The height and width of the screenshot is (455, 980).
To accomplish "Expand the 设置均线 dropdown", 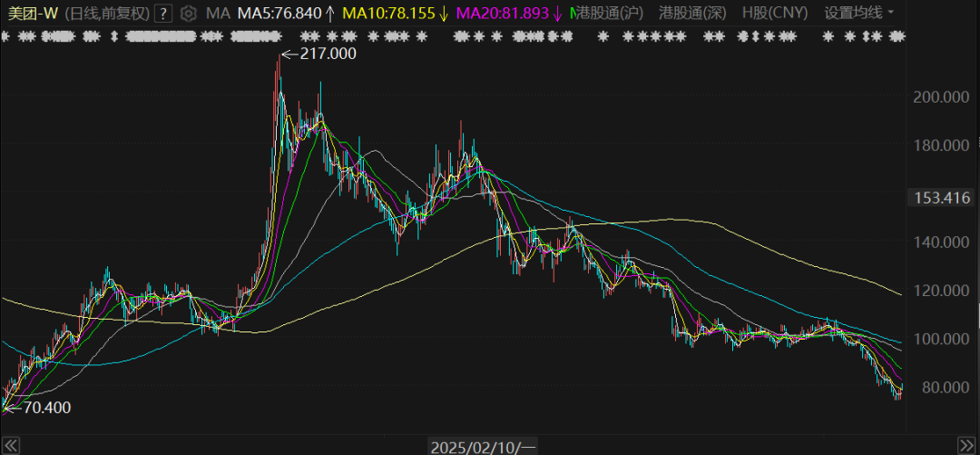I will [x=858, y=13].
